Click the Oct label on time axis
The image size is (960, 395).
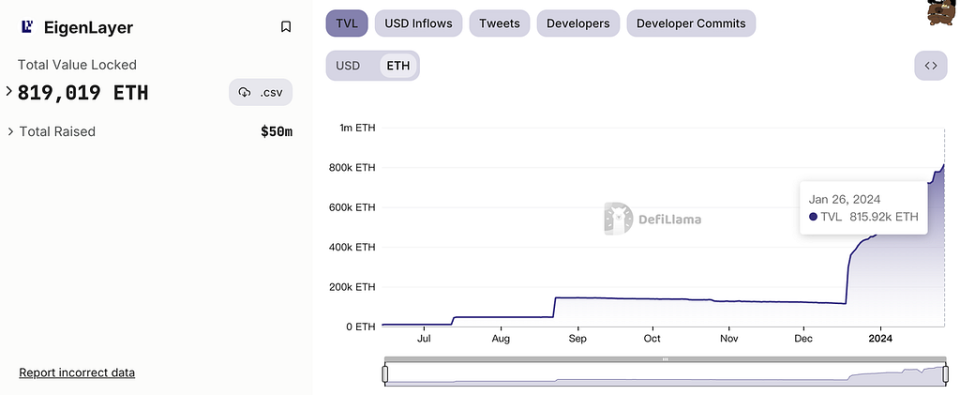pos(652,338)
